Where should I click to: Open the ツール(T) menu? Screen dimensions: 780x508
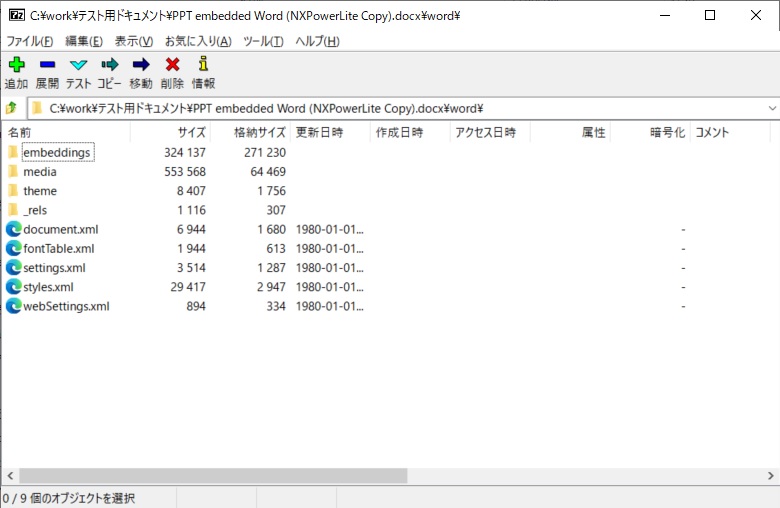[263, 41]
